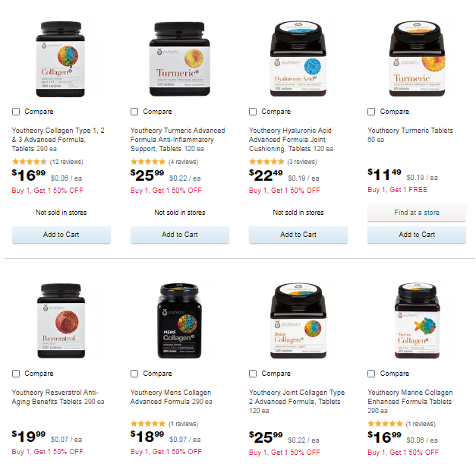Image resolution: width=476 pixels, height=464 pixels.
Task: Click Find at a store button
Action: [x=417, y=213]
